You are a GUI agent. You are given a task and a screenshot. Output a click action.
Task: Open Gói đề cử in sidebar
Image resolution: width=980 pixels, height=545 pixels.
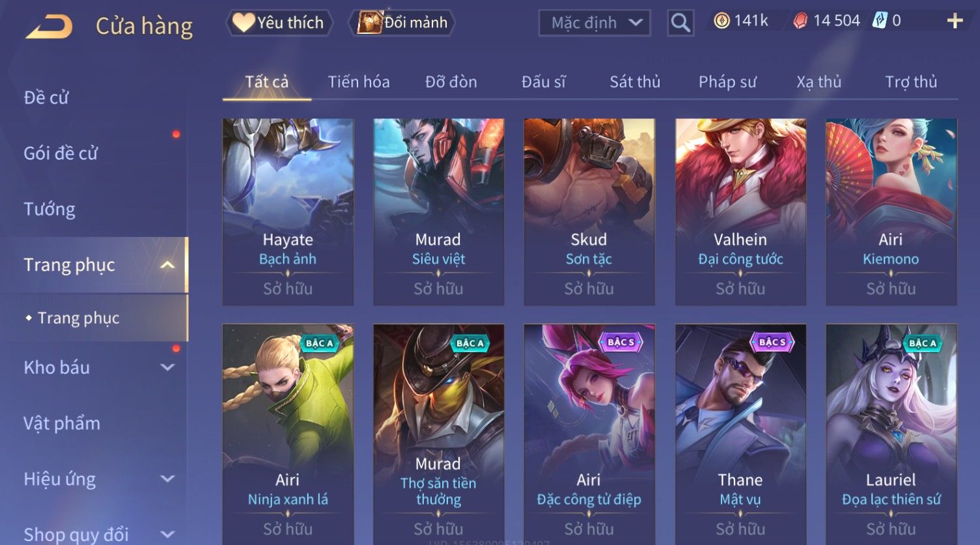click(61, 154)
